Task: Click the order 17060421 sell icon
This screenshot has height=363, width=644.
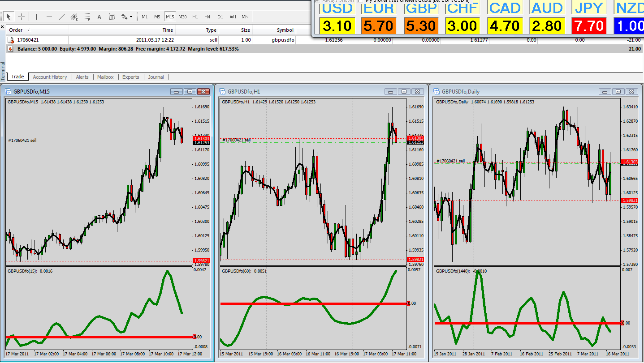Action: point(11,40)
